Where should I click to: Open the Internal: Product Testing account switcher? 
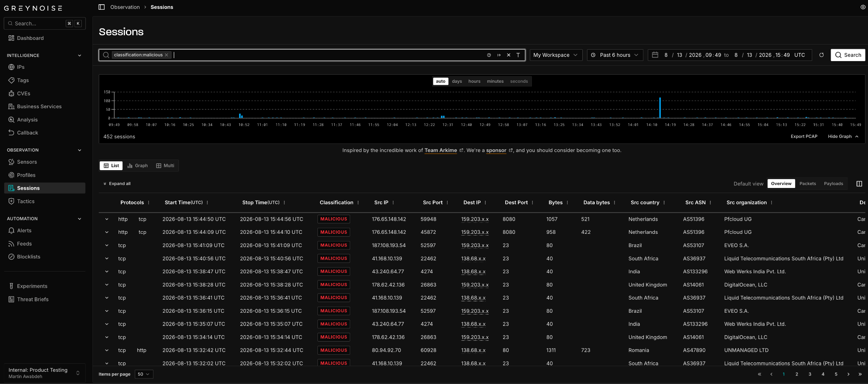pos(45,373)
